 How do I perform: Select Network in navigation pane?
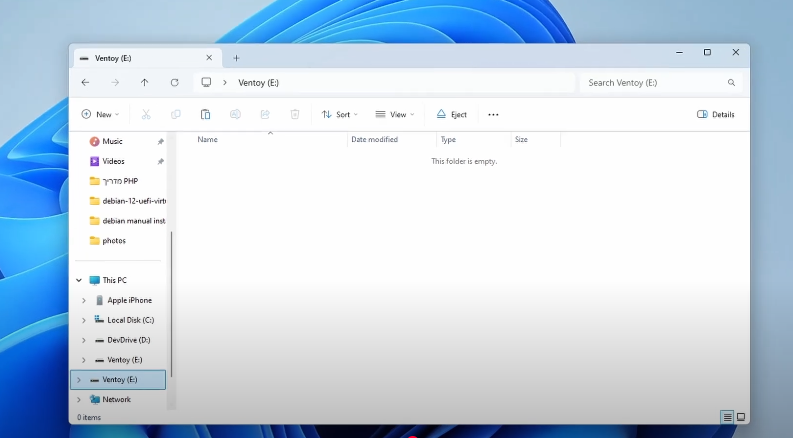(x=116, y=400)
